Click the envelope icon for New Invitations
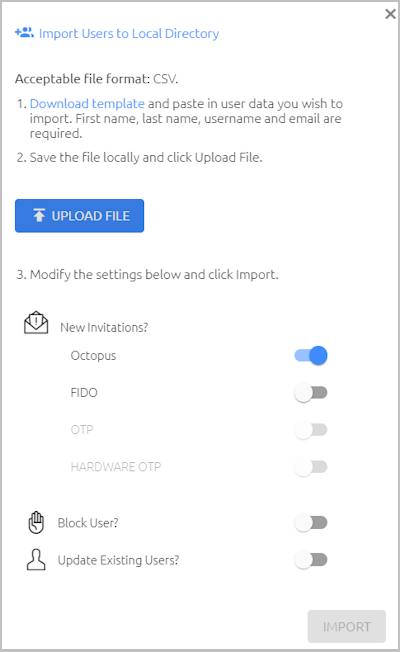400x652 pixels. pos(36,323)
